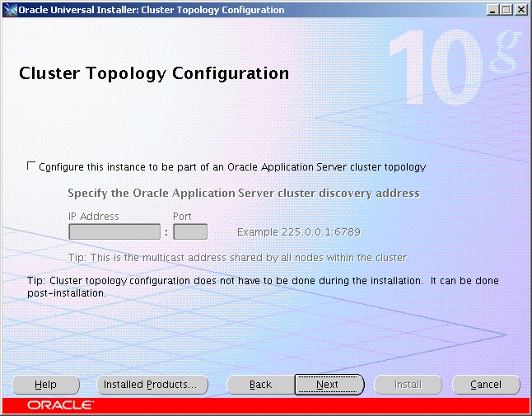532x416 pixels.
Task: Click the multicast address tip text
Action: tap(239, 258)
